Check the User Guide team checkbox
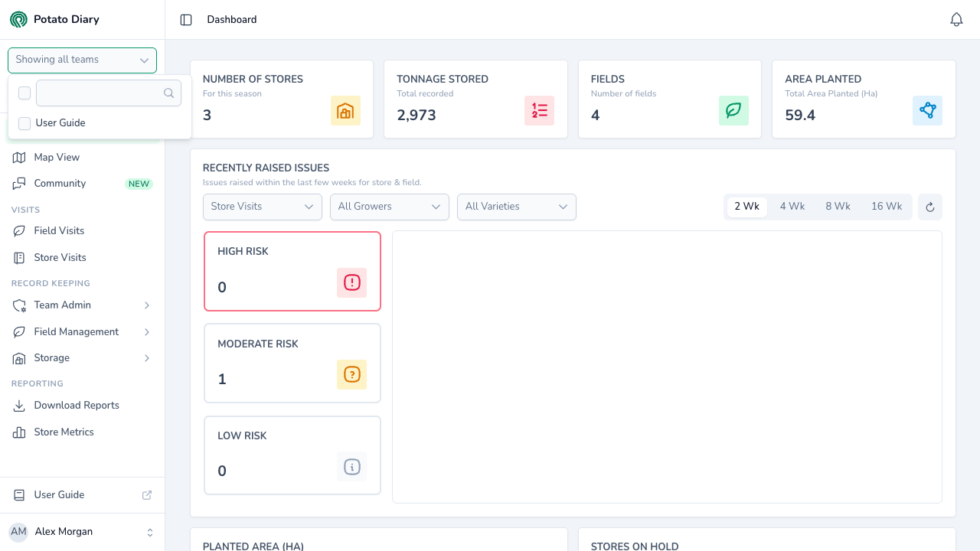Viewport: 980px width, 551px height. [24, 123]
